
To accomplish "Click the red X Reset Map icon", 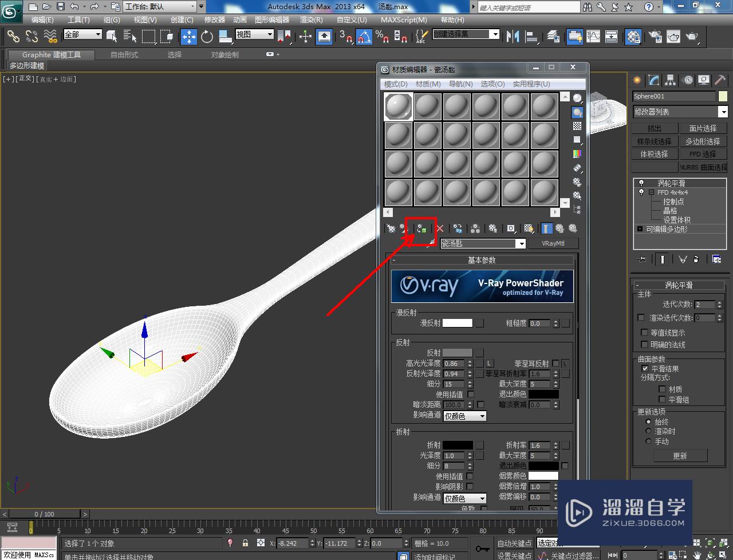I will [x=440, y=228].
